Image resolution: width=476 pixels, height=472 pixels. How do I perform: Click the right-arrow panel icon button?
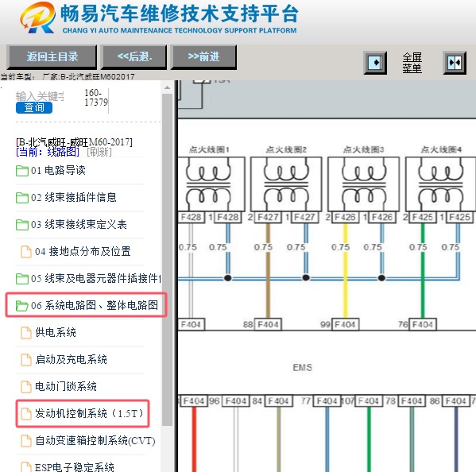[375, 63]
